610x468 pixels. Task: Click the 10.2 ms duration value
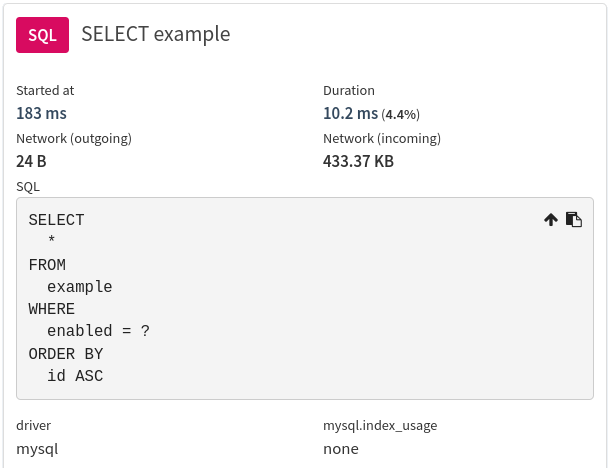click(351, 114)
